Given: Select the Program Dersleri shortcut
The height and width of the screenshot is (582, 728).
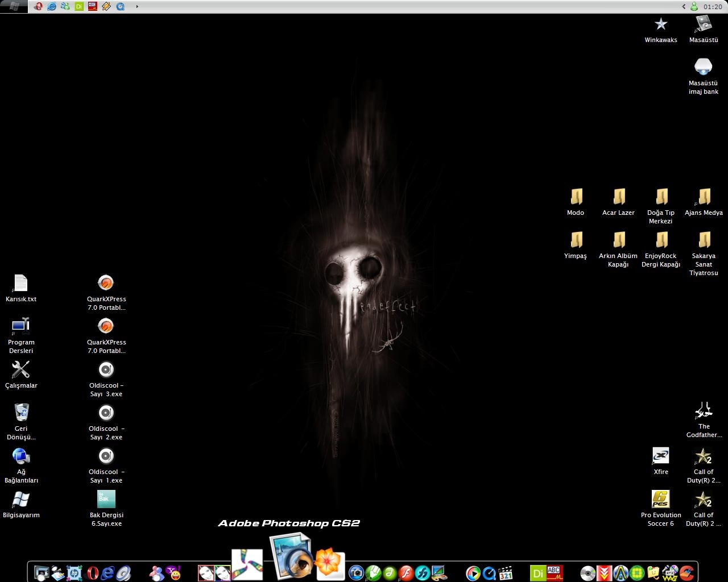Looking at the screenshot, I should pyautogui.click(x=21, y=336).
